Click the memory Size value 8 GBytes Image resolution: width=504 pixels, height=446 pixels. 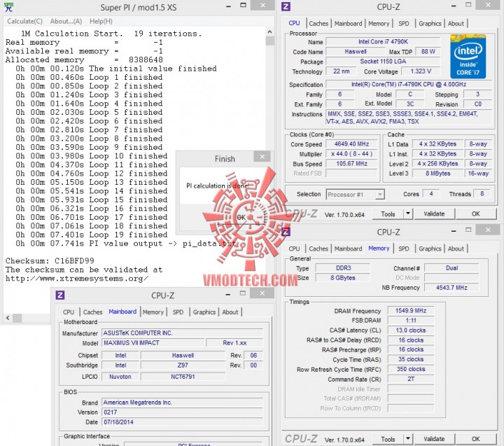click(x=342, y=278)
